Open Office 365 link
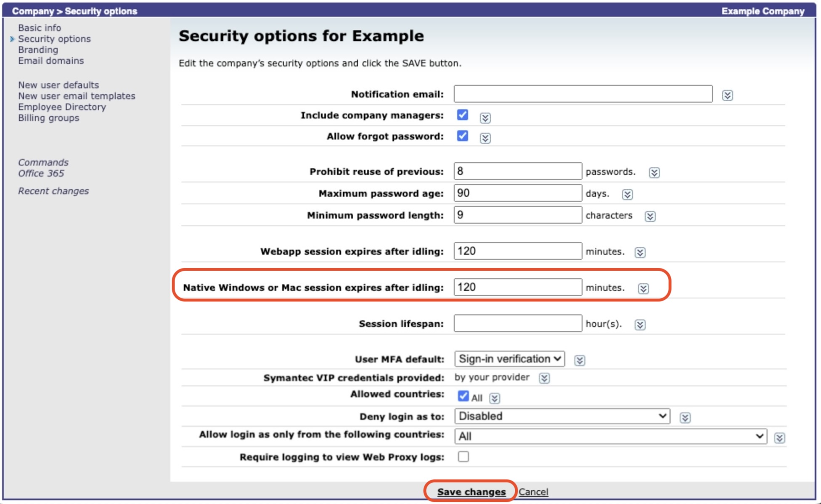The width and height of the screenshot is (821, 504). click(41, 173)
